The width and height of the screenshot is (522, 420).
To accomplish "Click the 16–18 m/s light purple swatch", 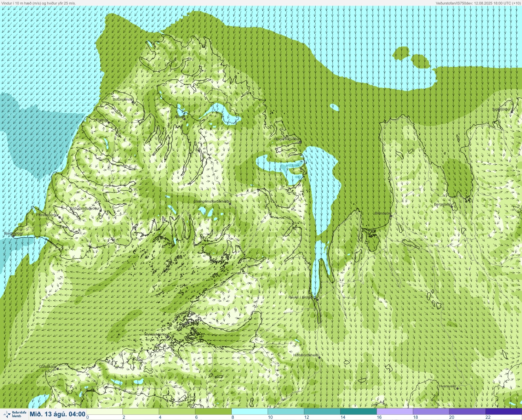I will [x=395, y=411].
